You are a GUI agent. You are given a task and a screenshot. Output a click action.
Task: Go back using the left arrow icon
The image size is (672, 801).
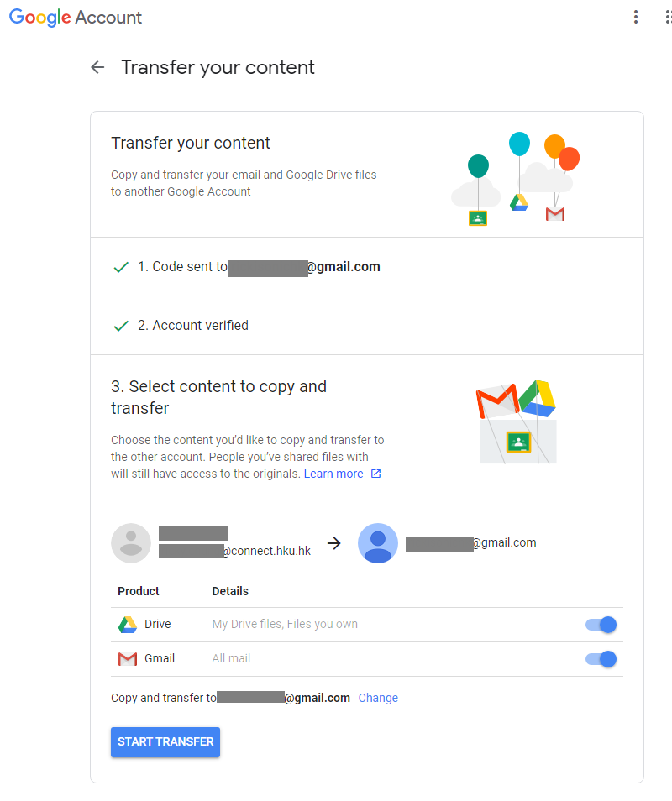97,67
